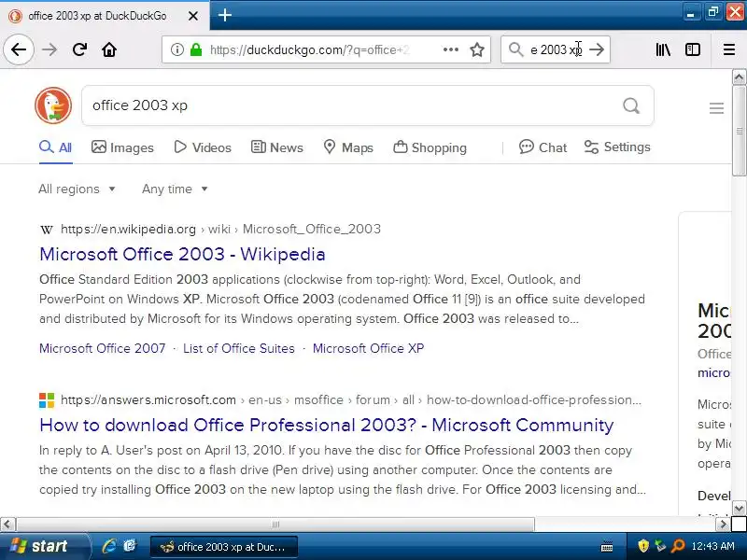Switch to Images results
Image resolution: width=747 pixels, height=560 pixels.
pyautogui.click(x=122, y=147)
